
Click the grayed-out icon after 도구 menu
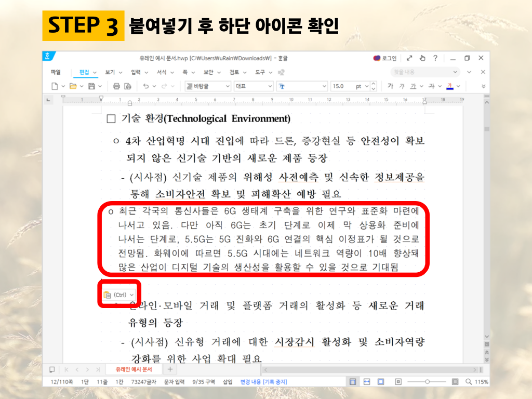[281, 72]
